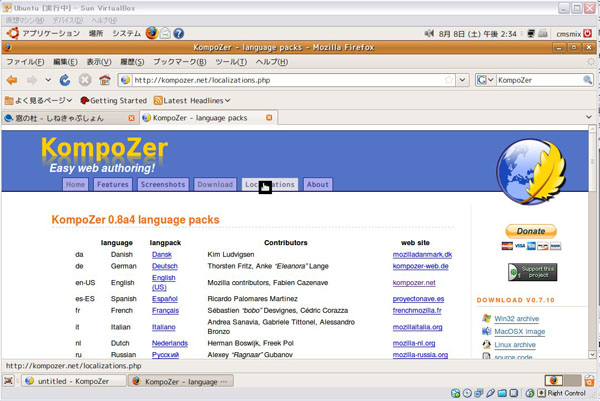Open the 編集(E) menu
The image size is (600, 401).
click(x=65, y=62)
